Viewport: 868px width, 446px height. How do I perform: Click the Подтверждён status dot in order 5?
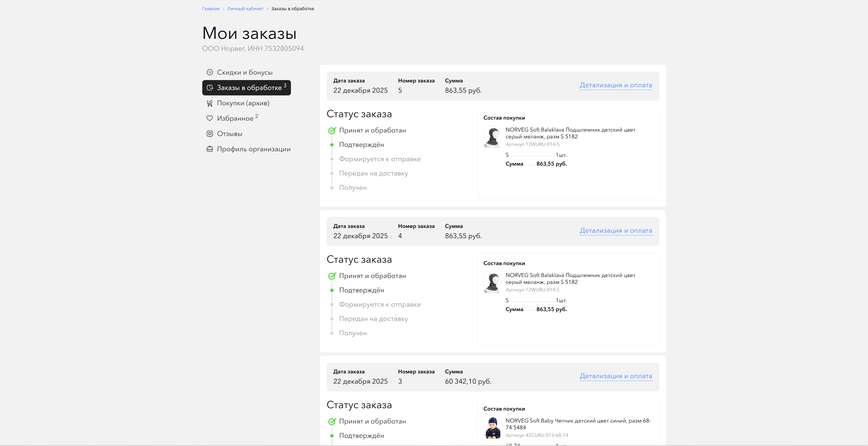(332, 145)
